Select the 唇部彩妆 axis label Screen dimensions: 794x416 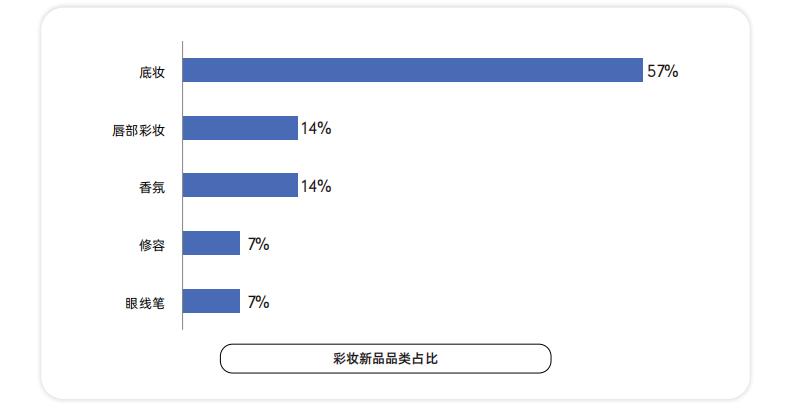coord(138,129)
